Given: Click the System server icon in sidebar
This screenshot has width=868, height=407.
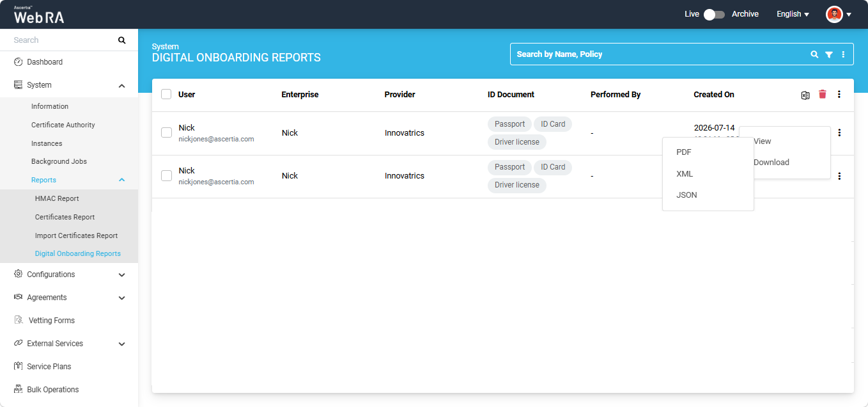Looking at the screenshot, I should pos(18,85).
